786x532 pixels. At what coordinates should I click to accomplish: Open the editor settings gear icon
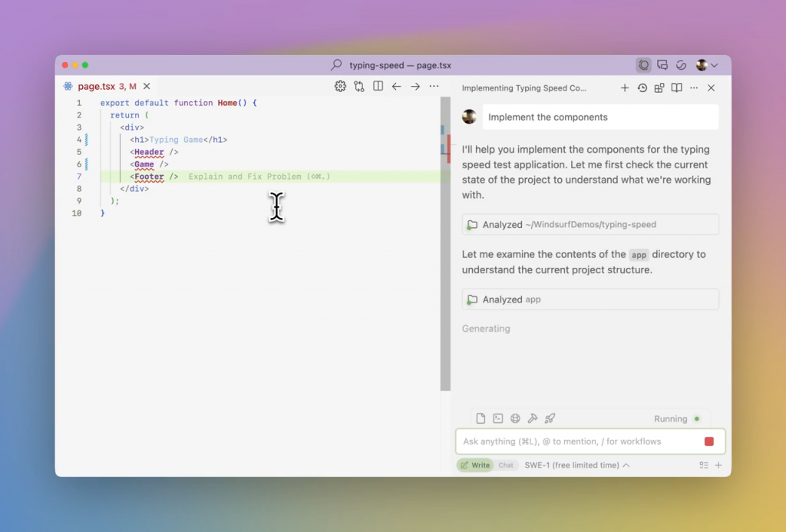click(340, 86)
